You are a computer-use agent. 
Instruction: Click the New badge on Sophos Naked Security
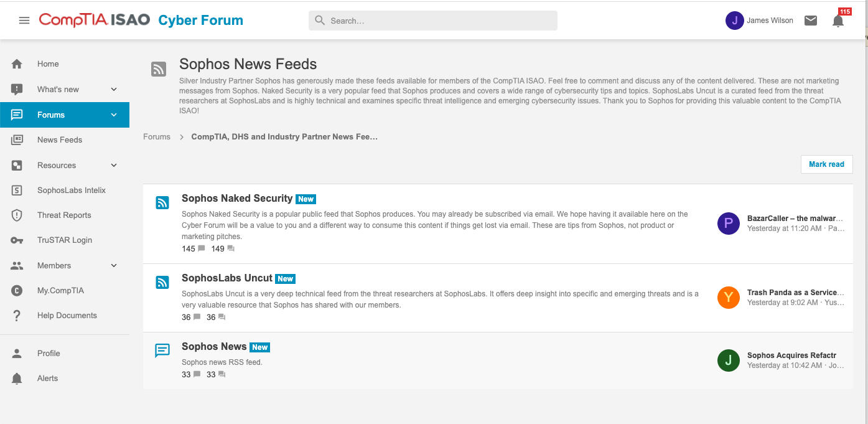306,199
